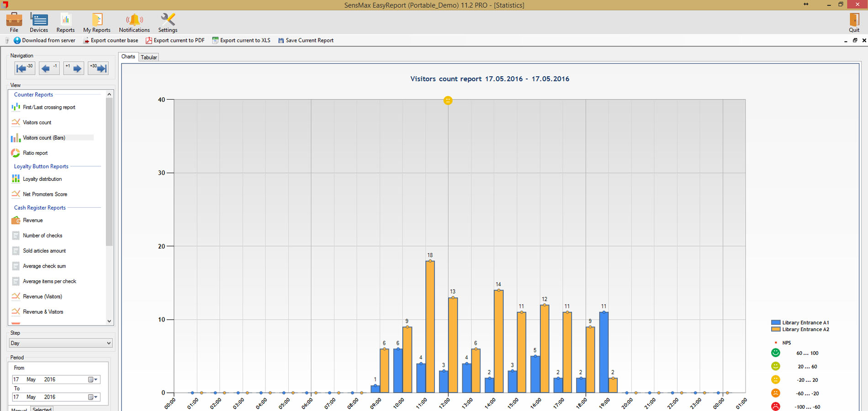Open the Devices toolbar icon
This screenshot has width=868, height=411.
click(39, 22)
